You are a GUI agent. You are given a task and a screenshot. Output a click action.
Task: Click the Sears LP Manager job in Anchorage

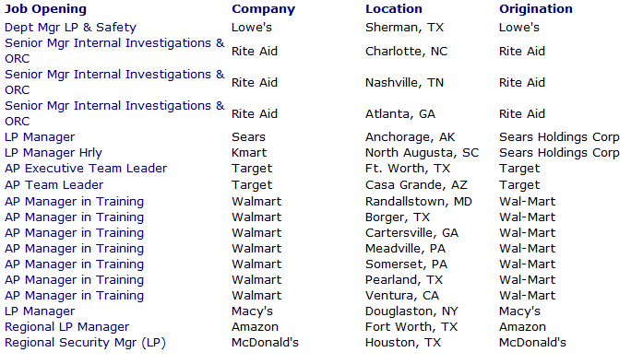coord(40,137)
